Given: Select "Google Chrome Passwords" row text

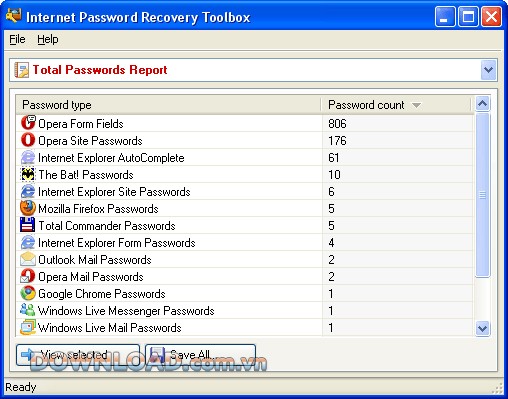Looking at the screenshot, I should (x=102, y=294).
